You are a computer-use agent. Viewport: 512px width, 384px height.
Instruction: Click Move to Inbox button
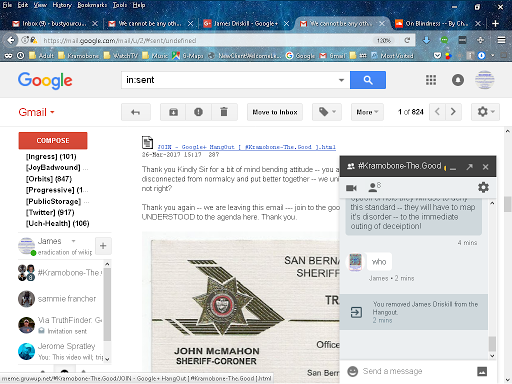coord(275,112)
